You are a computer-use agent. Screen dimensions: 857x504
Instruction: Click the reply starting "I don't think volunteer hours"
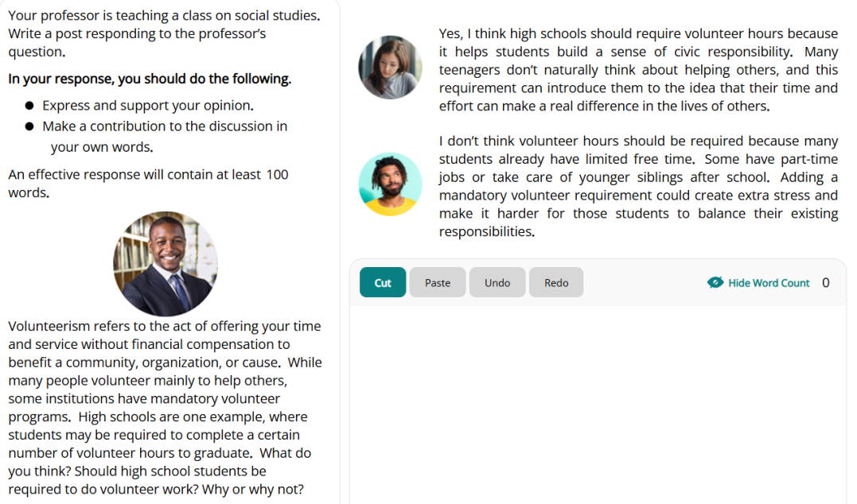point(638,186)
